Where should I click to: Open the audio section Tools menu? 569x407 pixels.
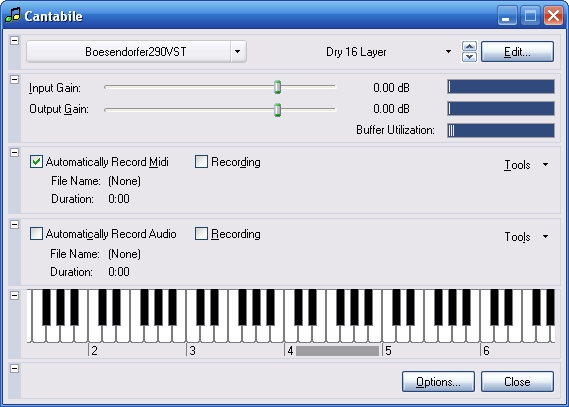(x=526, y=237)
